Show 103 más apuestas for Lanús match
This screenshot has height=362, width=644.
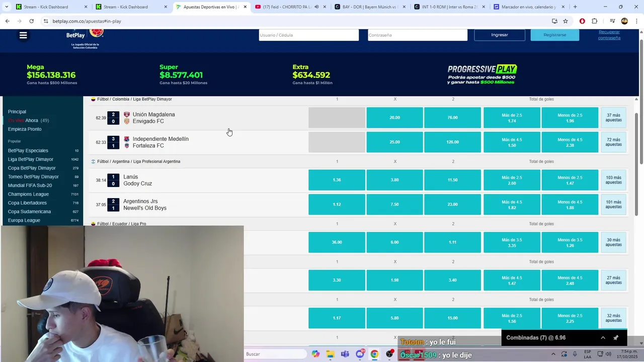(613, 180)
